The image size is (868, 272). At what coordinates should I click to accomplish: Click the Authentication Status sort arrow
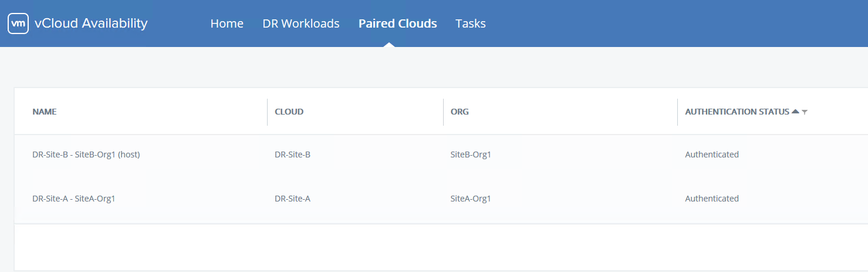coord(795,112)
